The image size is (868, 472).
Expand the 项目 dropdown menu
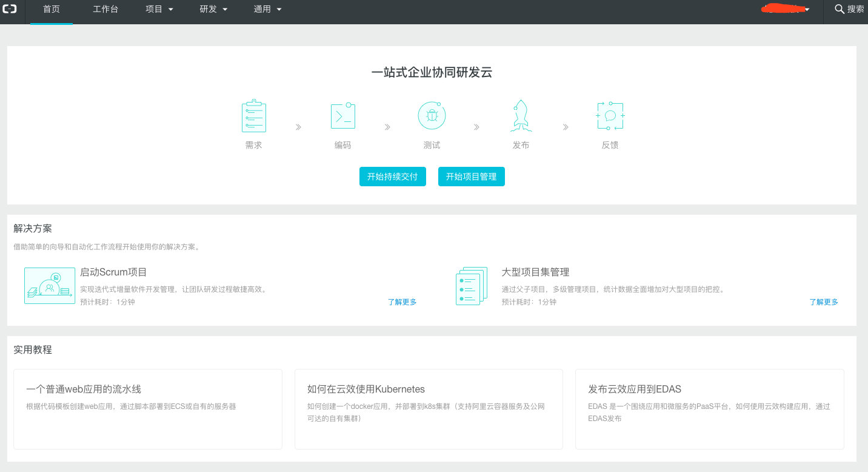tap(159, 9)
